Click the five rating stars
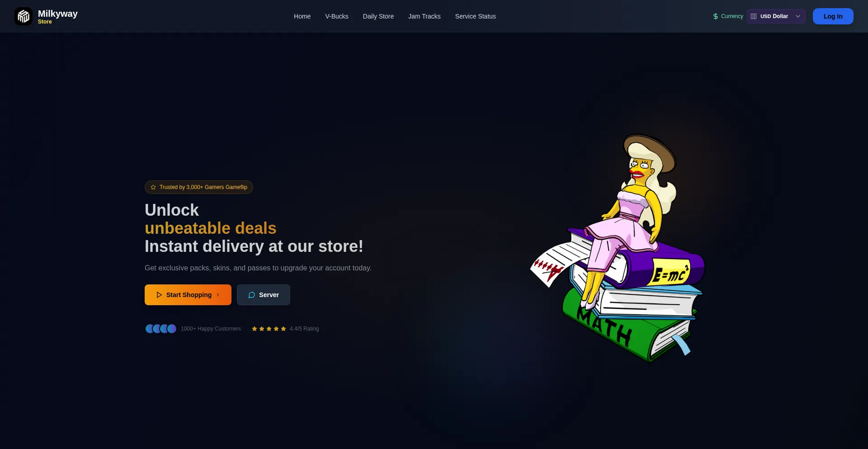 click(x=269, y=329)
